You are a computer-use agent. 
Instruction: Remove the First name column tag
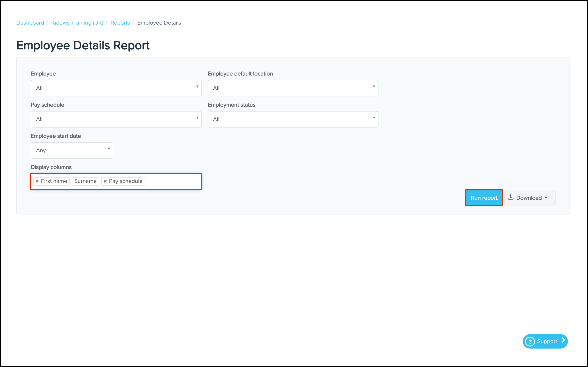click(x=37, y=181)
